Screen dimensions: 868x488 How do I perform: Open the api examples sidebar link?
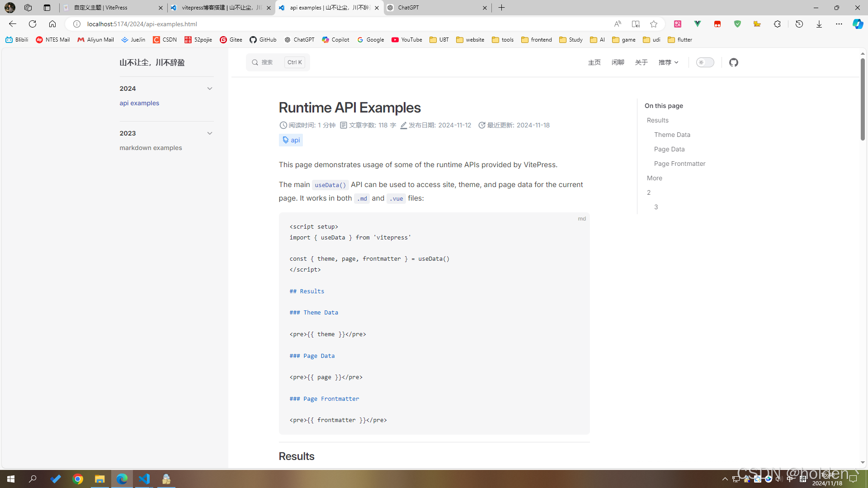[x=139, y=103]
